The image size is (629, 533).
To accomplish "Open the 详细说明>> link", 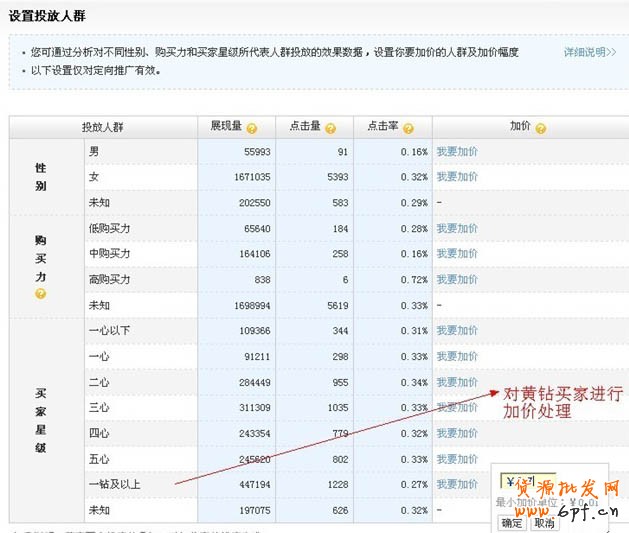I will coord(590,52).
